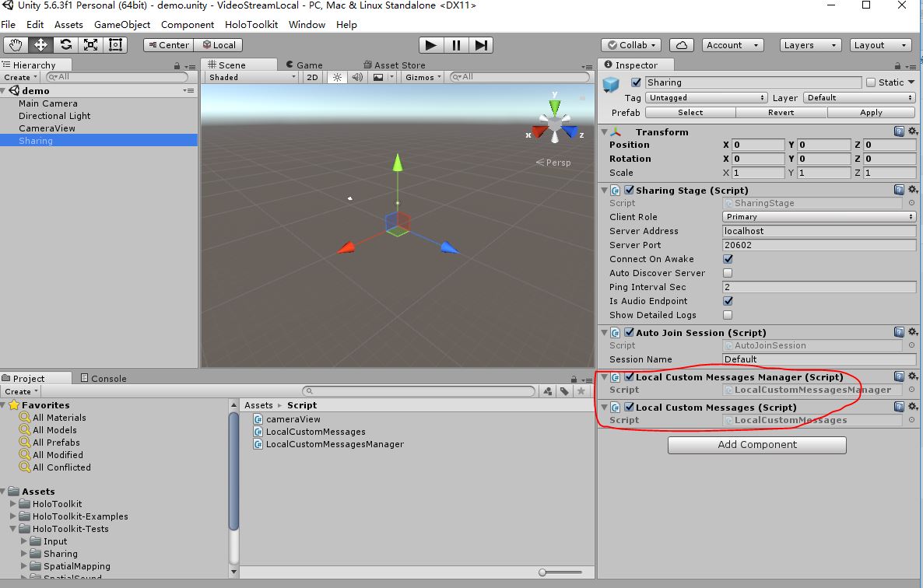
Task: Pause the game playback
Action: point(456,45)
